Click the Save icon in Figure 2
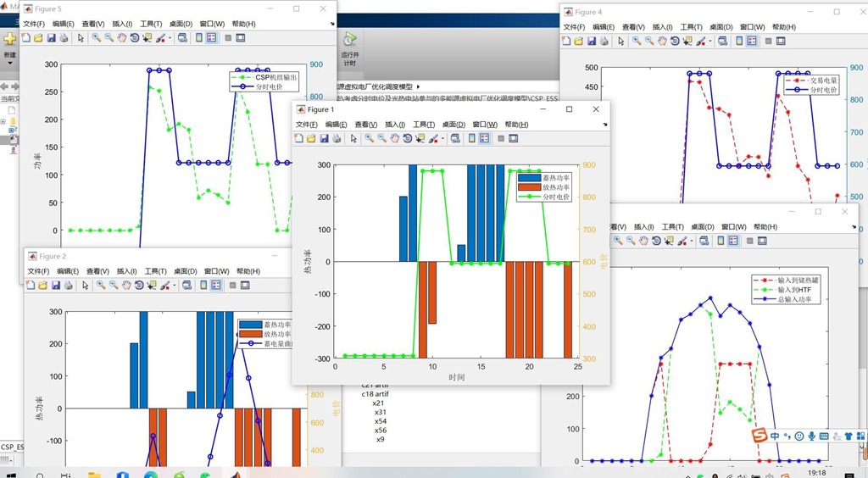Image resolution: width=868 pixels, height=478 pixels. point(55,285)
